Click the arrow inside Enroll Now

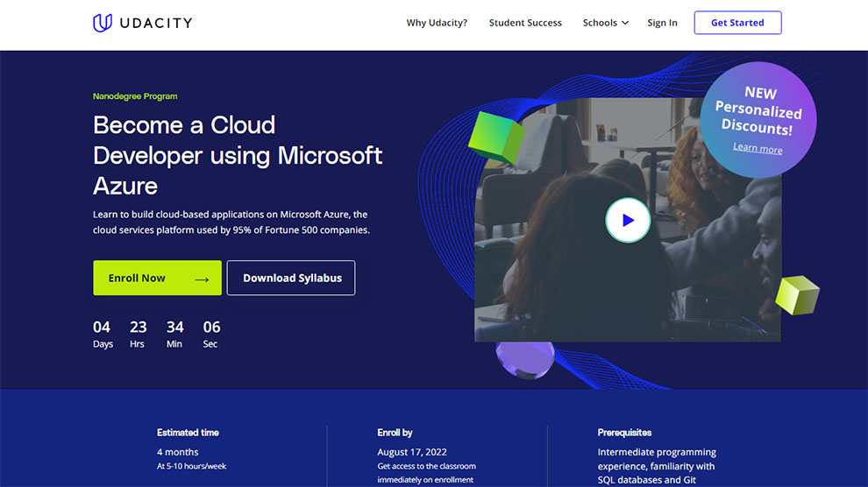pyautogui.click(x=202, y=279)
